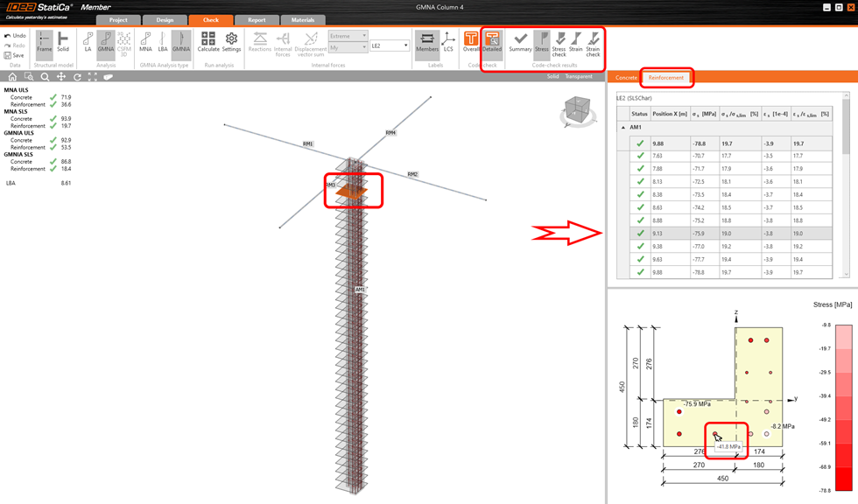The height and width of the screenshot is (504, 858).
Task: Click the Summary checkmark icon
Action: coord(520,42)
